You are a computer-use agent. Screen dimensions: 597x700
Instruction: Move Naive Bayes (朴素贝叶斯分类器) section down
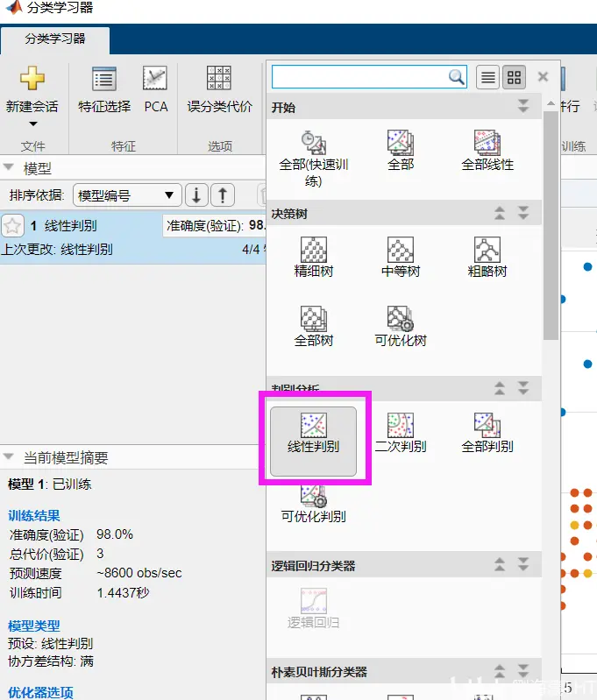[523, 670]
